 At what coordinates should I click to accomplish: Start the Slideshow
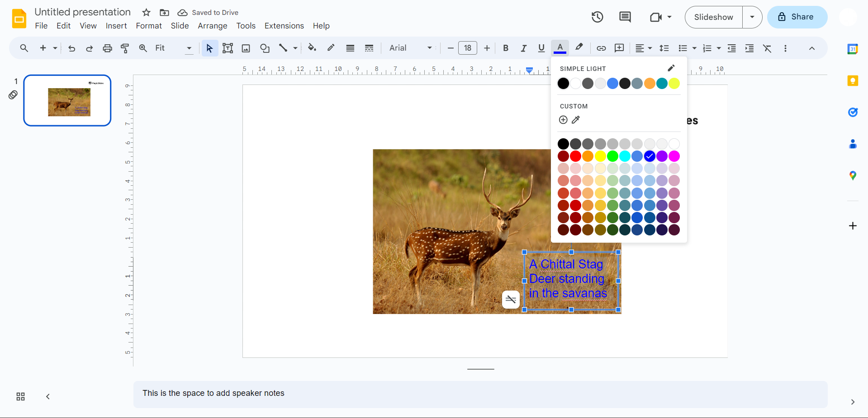713,17
